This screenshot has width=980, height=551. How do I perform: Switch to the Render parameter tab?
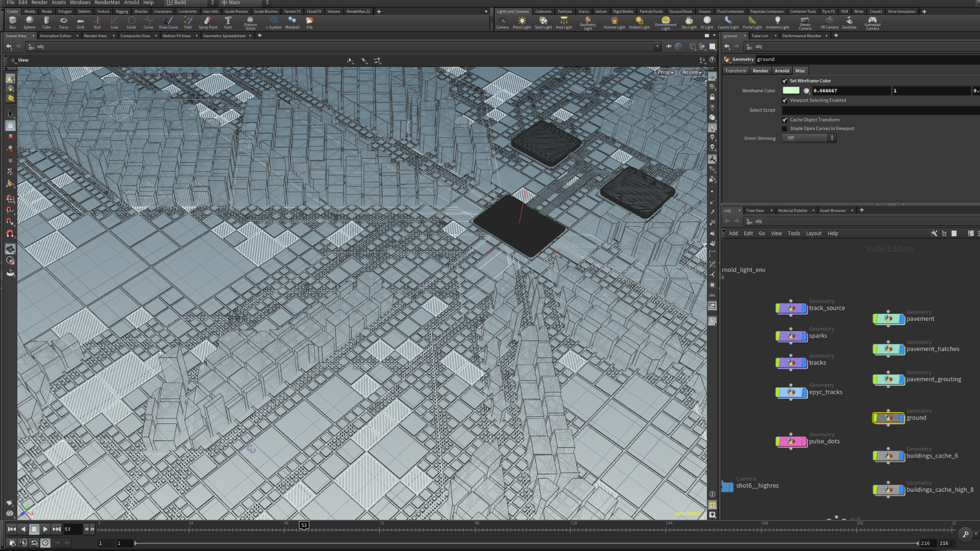click(760, 71)
